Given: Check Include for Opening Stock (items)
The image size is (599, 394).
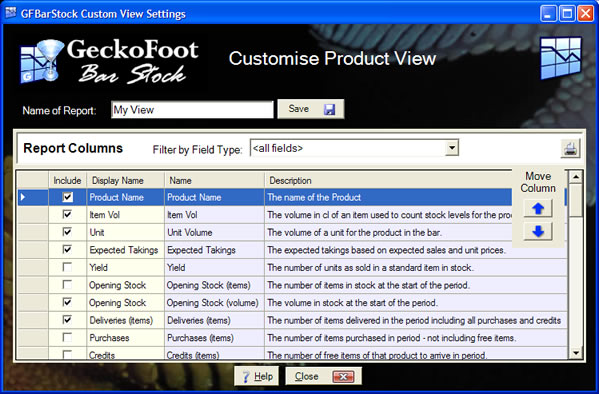Looking at the screenshot, I should tap(67, 285).
